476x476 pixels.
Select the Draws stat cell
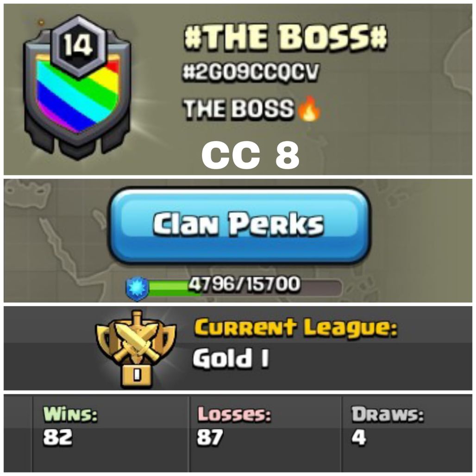tap(407, 433)
